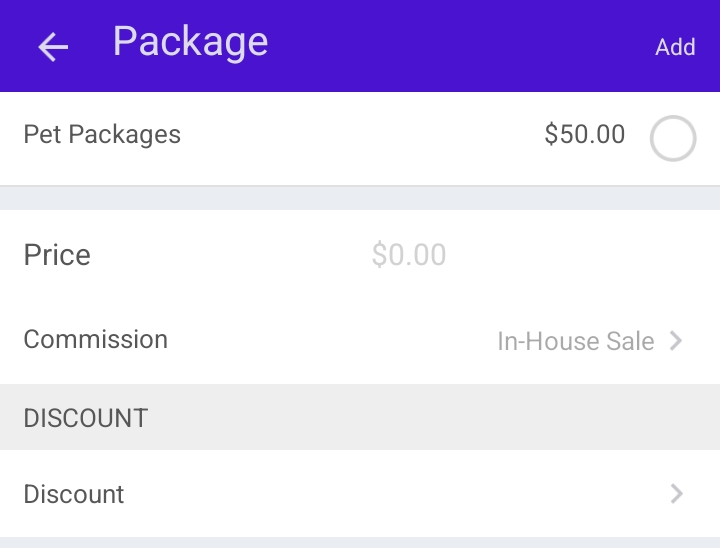Screen dimensions: 720x548
Task: Click the gray strip beneath the Discount row
Action: 360,542
